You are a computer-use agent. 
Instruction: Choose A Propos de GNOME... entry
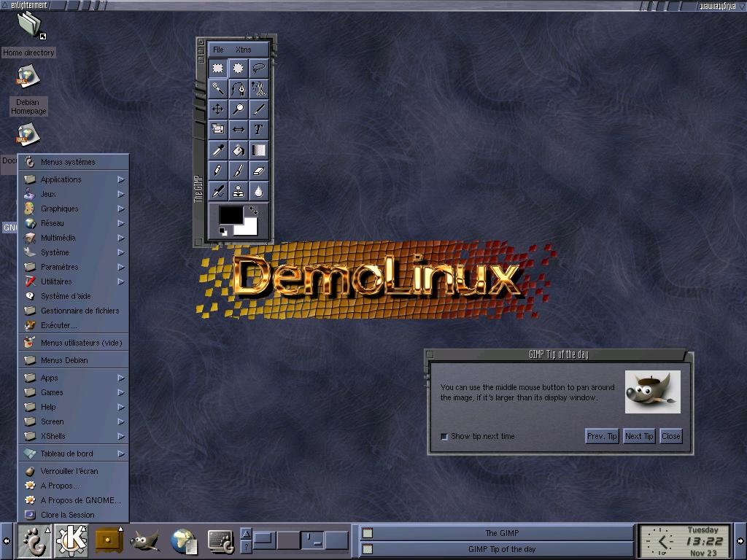coord(74,500)
